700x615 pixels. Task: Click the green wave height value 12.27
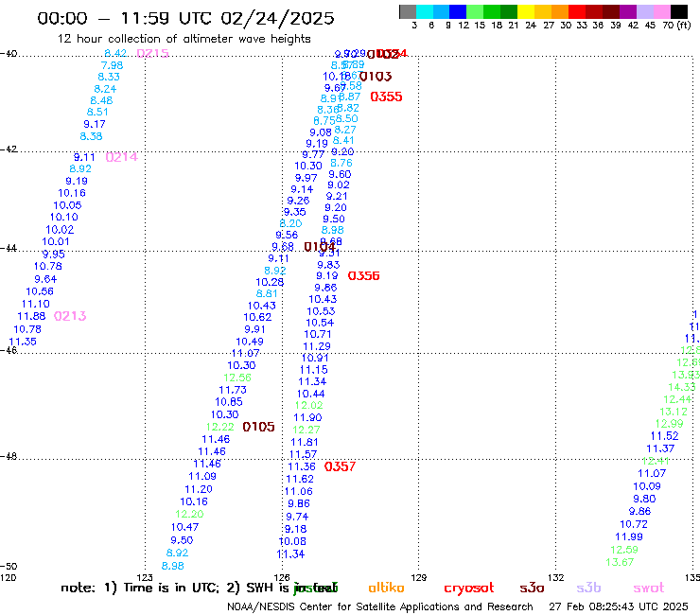pos(306,430)
